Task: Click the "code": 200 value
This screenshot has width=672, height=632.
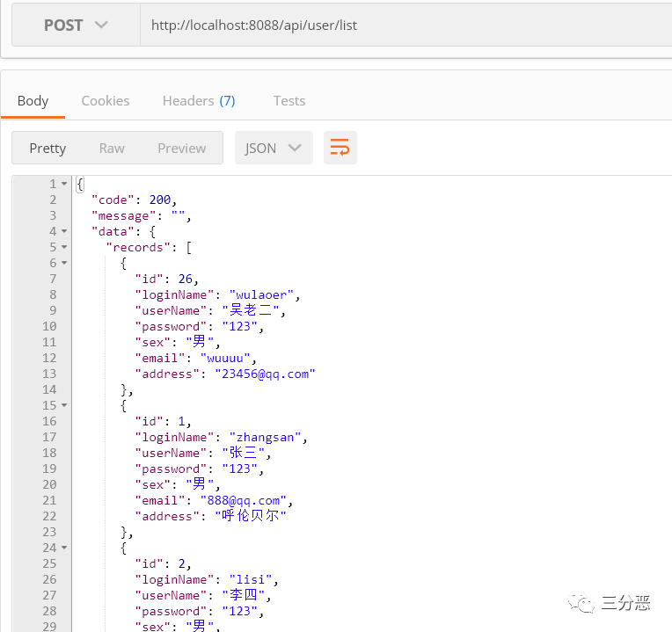Action: 160,200
